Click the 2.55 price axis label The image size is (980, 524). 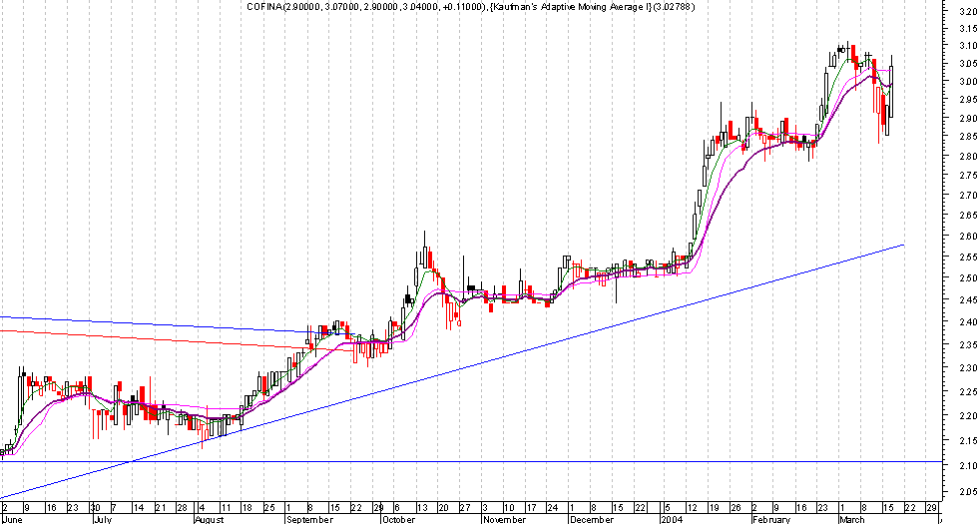(968, 257)
